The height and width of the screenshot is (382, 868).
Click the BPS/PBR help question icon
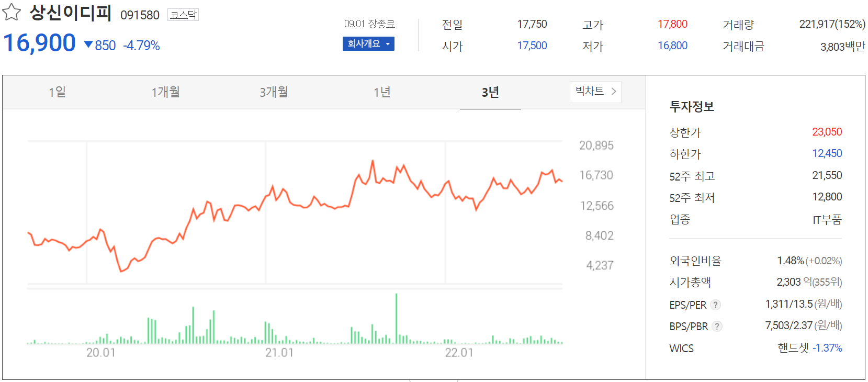(x=717, y=327)
